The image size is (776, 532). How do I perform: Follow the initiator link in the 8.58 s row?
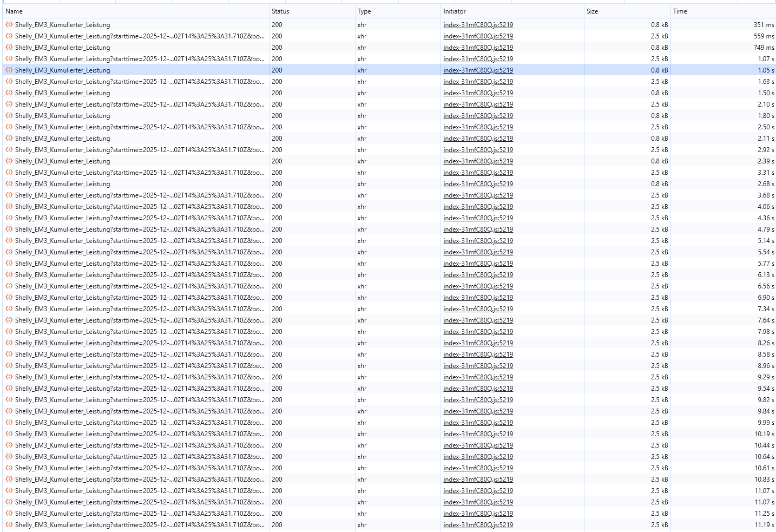[478, 354]
